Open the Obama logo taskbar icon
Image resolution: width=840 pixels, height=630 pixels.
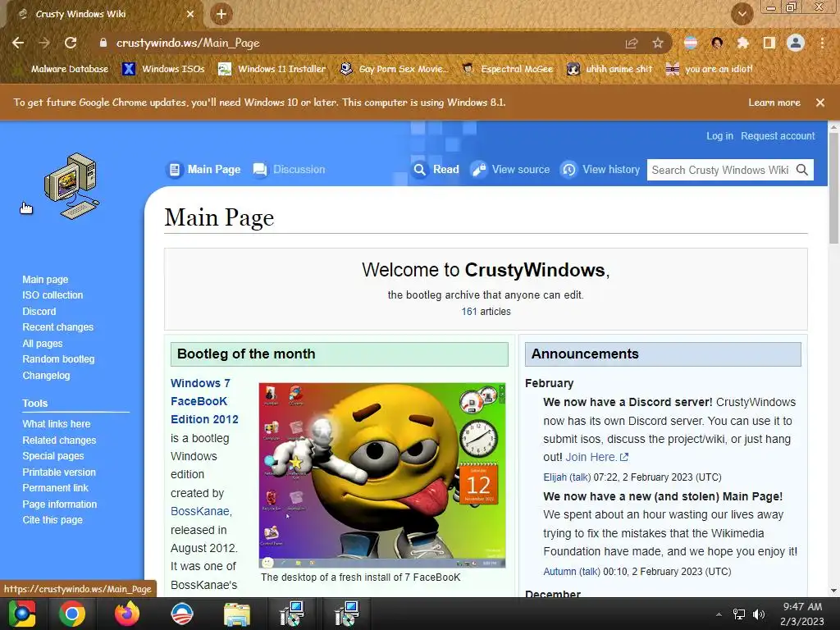[x=182, y=614]
